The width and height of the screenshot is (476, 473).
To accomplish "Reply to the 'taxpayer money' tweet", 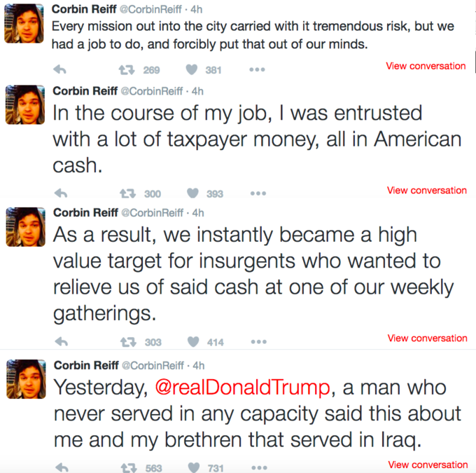I will point(61,193).
